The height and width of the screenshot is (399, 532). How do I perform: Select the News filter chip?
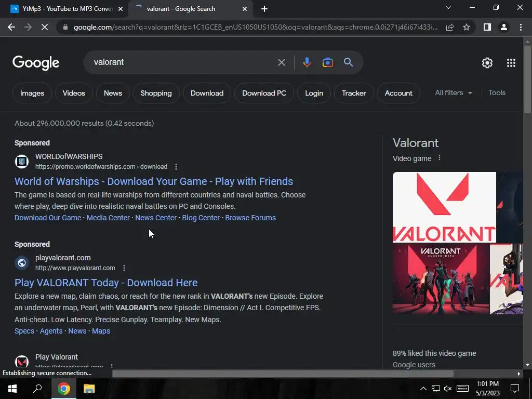coord(113,93)
